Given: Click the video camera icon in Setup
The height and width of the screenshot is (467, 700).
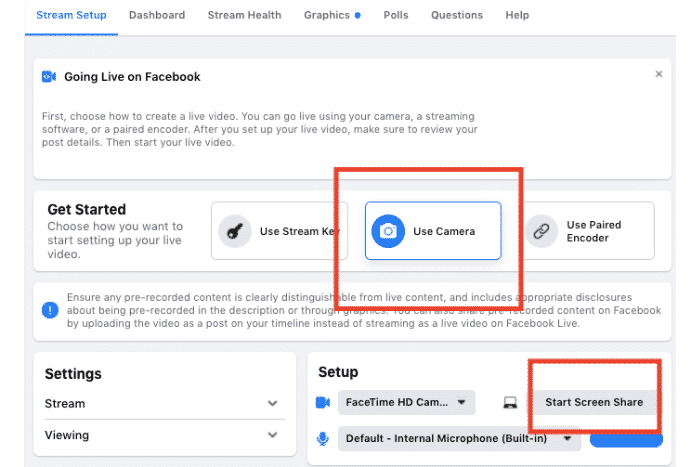Looking at the screenshot, I should 323,403.
